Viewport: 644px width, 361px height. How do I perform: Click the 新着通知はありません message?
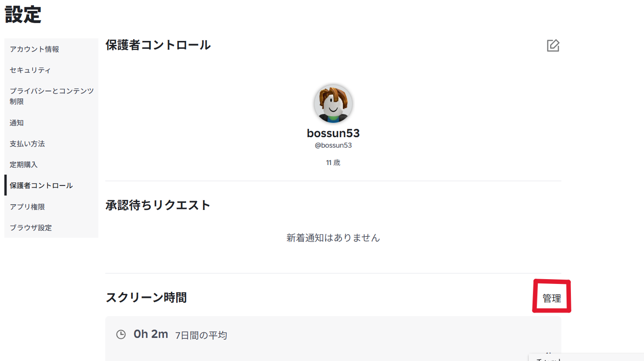(x=333, y=238)
